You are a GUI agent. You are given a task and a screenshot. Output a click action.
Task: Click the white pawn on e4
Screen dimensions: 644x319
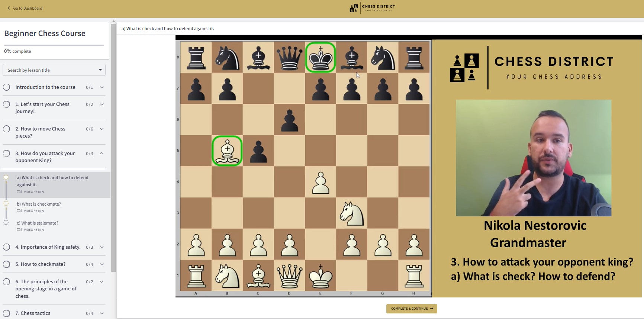[x=321, y=182]
